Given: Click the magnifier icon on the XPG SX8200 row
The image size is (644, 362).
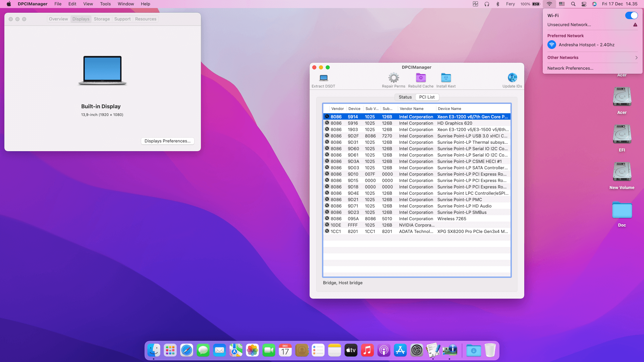Looking at the screenshot, I should [x=327, y=231].
